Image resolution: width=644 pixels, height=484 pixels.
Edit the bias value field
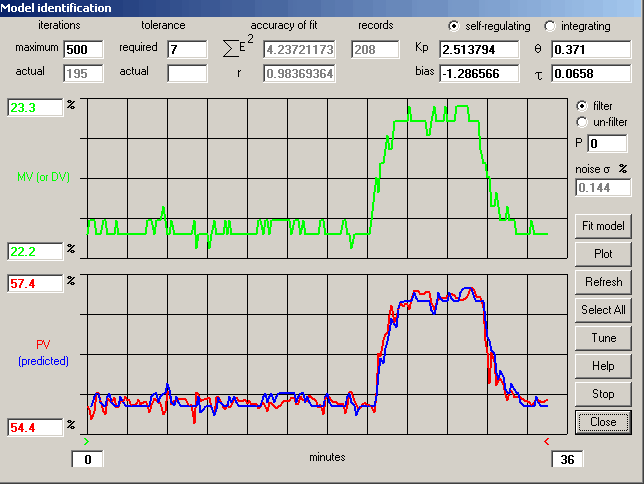pos(479,73)
